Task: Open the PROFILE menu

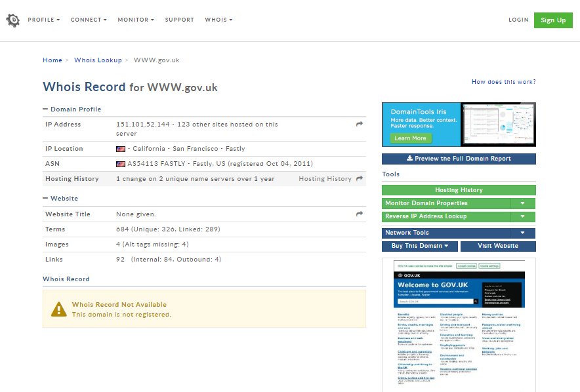Action: click(x=44, y=20)
